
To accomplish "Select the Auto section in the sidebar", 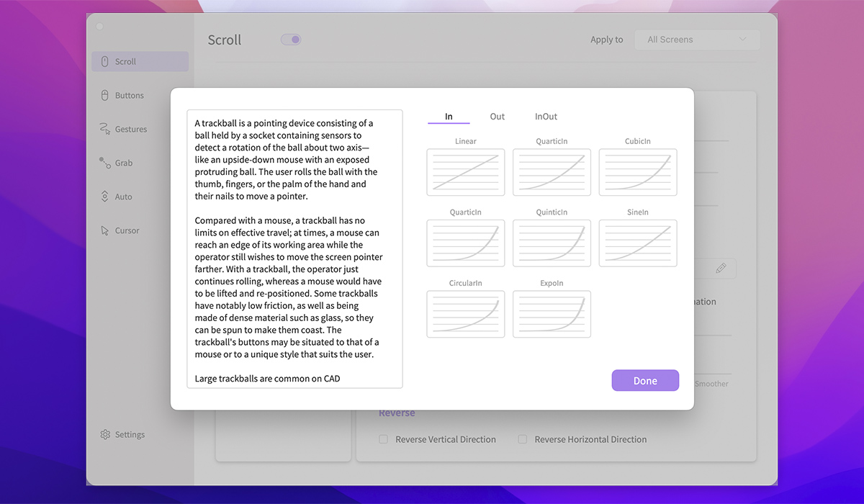I will [122, 196].
